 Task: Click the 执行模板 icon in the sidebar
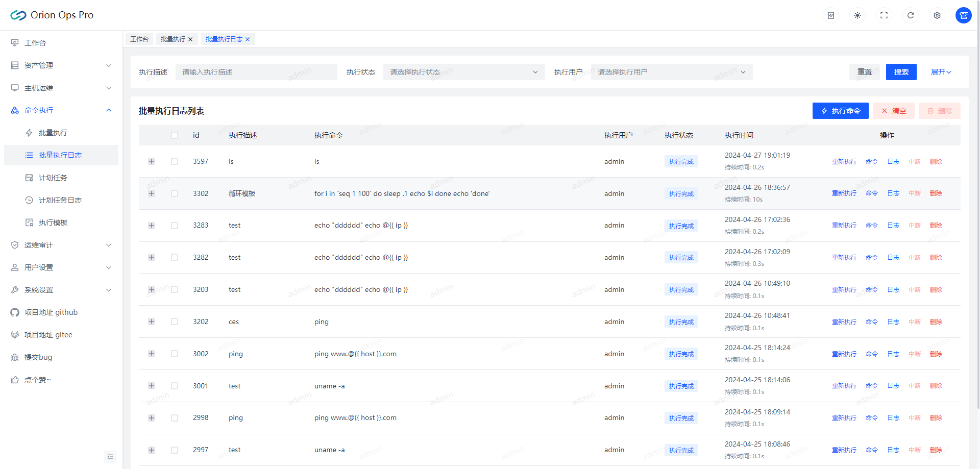(x=29, y=223)
